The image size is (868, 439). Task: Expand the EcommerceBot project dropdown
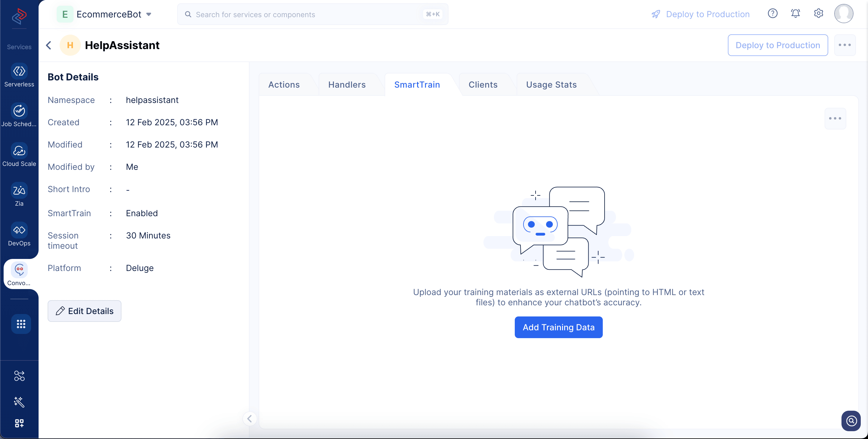[x=149, y=14]
